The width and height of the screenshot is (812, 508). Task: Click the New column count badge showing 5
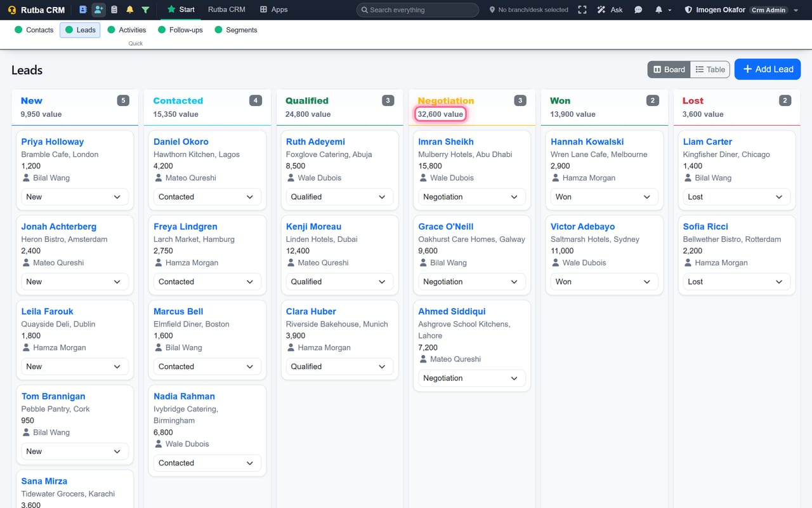pos(123,100)
